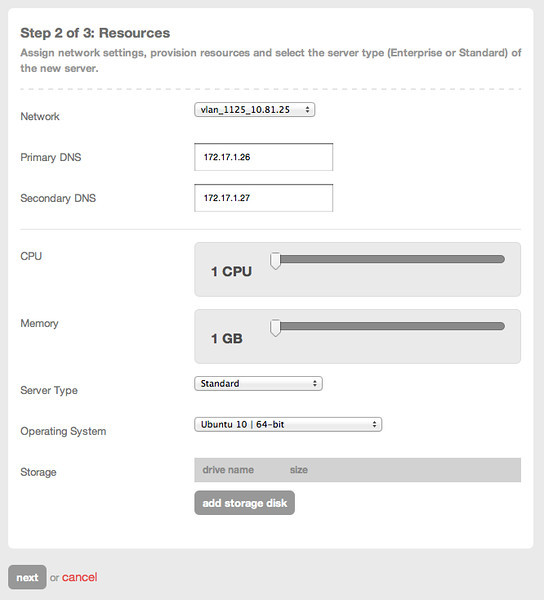Click the 'drive name' column header
The image size is (544, 600).
[228, 470]
